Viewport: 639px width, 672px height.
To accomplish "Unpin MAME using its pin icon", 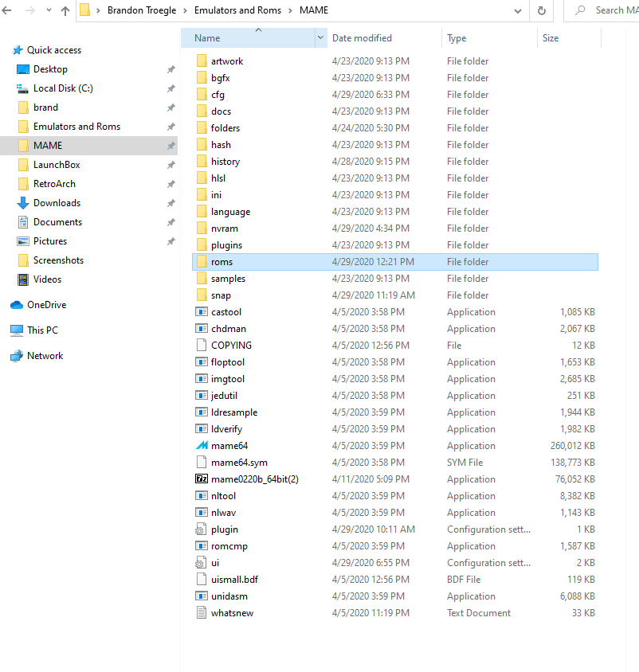I will (x=171, y=146).
